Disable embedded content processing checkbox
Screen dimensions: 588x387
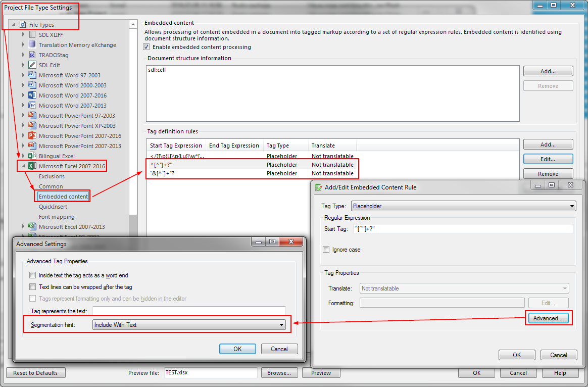pos(146,47)
